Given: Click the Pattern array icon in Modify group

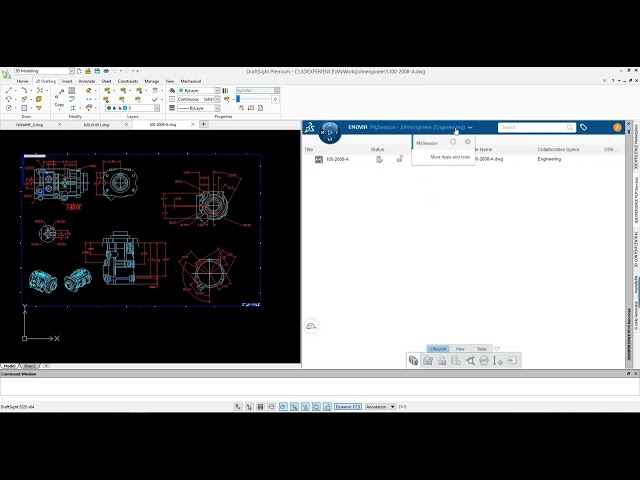Looking at the screenshot, I should pos(72,90).
